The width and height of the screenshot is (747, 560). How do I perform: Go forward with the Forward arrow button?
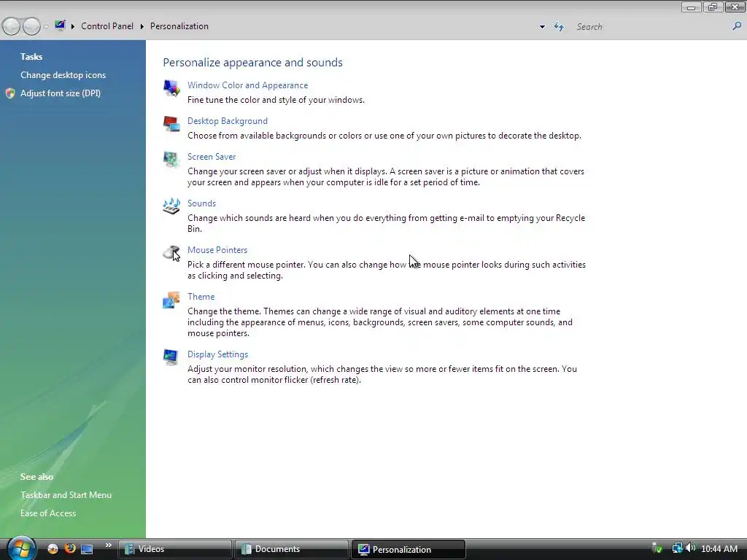31,26
